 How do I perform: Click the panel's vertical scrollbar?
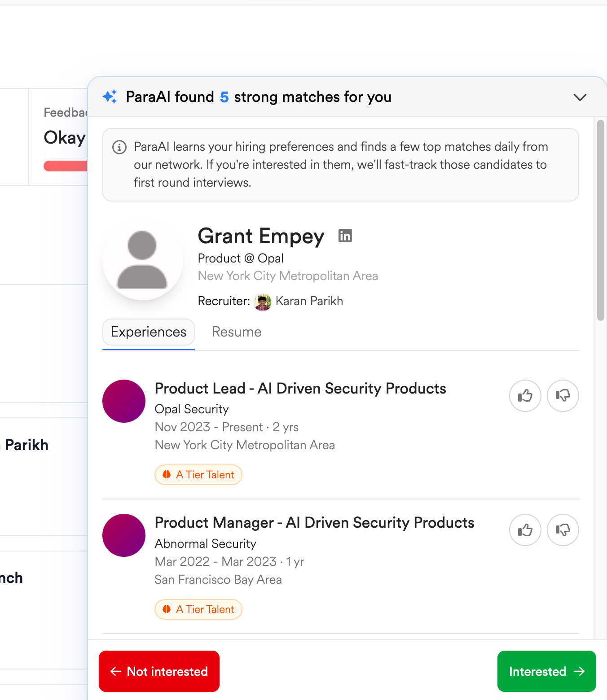click(x=601, y=220)
